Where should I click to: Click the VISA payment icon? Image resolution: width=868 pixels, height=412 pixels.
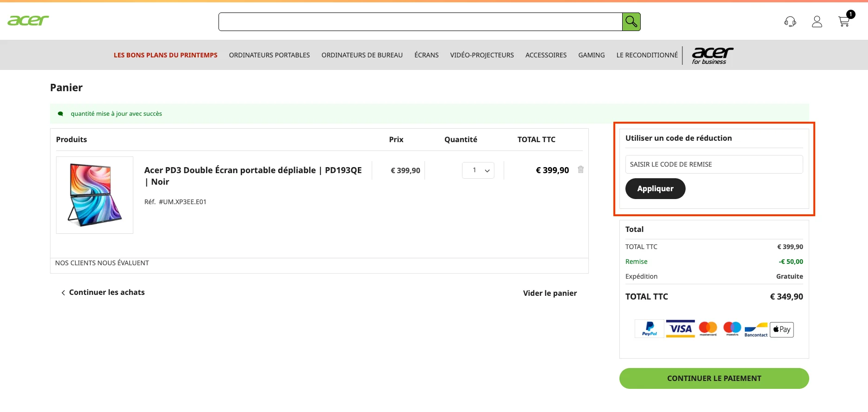tap(681, 329)
